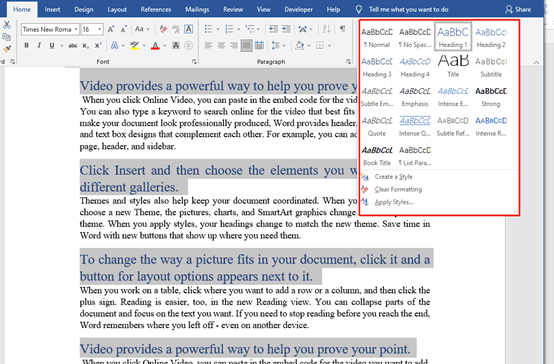The image size is (554, 364).
Task: Apply the Intense Quote style
Action: [415, 126]
